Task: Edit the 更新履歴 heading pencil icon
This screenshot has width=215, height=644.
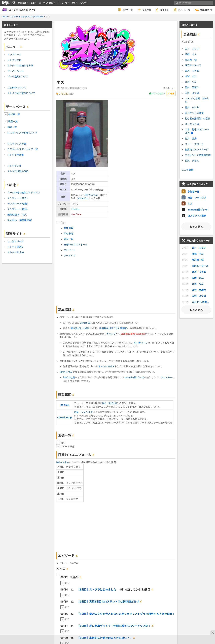Action: [x=198, y=34]
